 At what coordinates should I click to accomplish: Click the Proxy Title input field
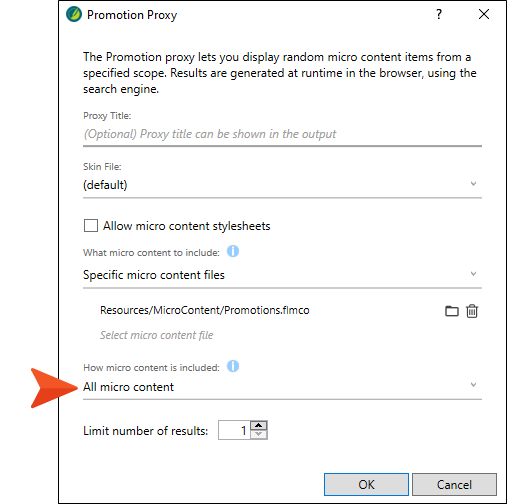[282, 134]
